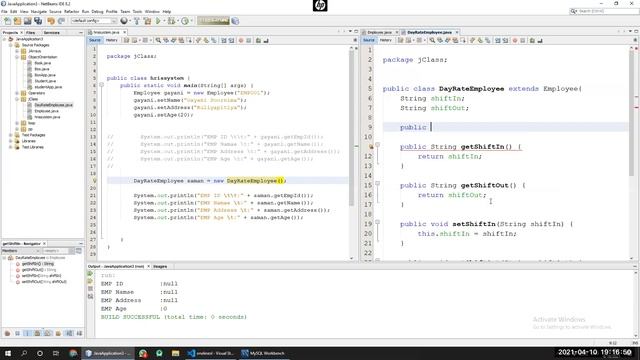Screen dimensions: 640x360
Task: Open the default config dropdown
Action: 93,21
